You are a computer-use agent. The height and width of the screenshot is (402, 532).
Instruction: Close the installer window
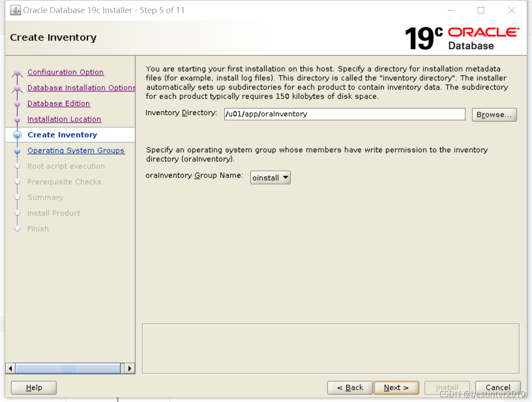(x=512, y=10)
